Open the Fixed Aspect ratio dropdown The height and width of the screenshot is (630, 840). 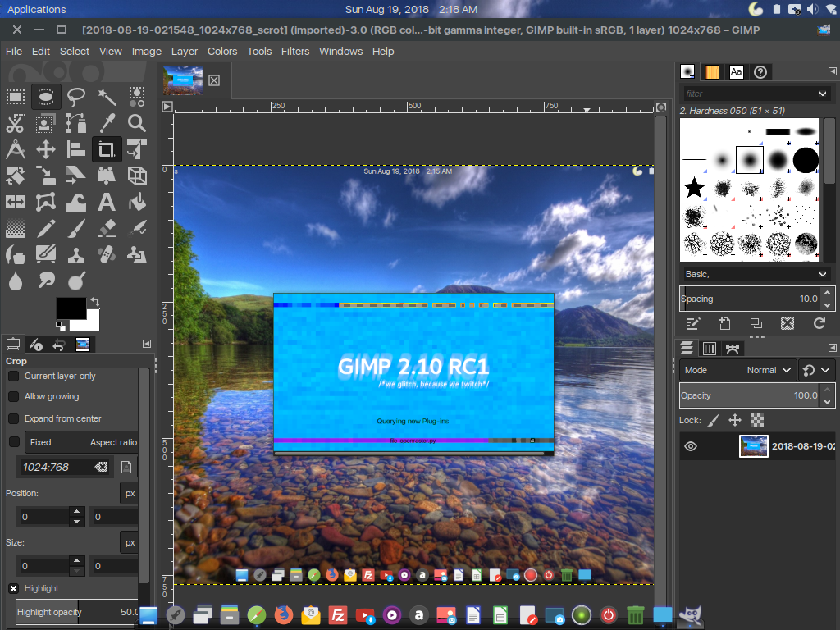(81, 442)
